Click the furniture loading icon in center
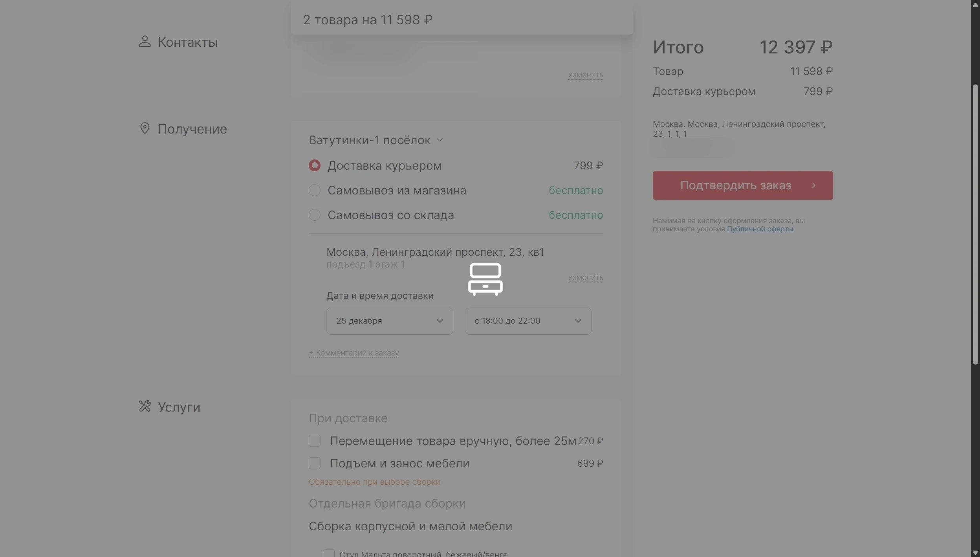980x557 pixels. click(485, 279)
